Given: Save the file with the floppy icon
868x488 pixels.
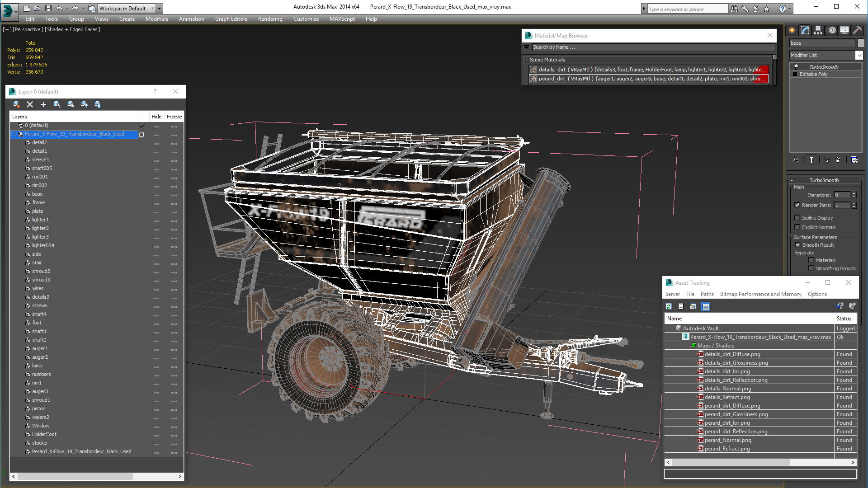Looking at the screenshot, I should tap(48, 8).
